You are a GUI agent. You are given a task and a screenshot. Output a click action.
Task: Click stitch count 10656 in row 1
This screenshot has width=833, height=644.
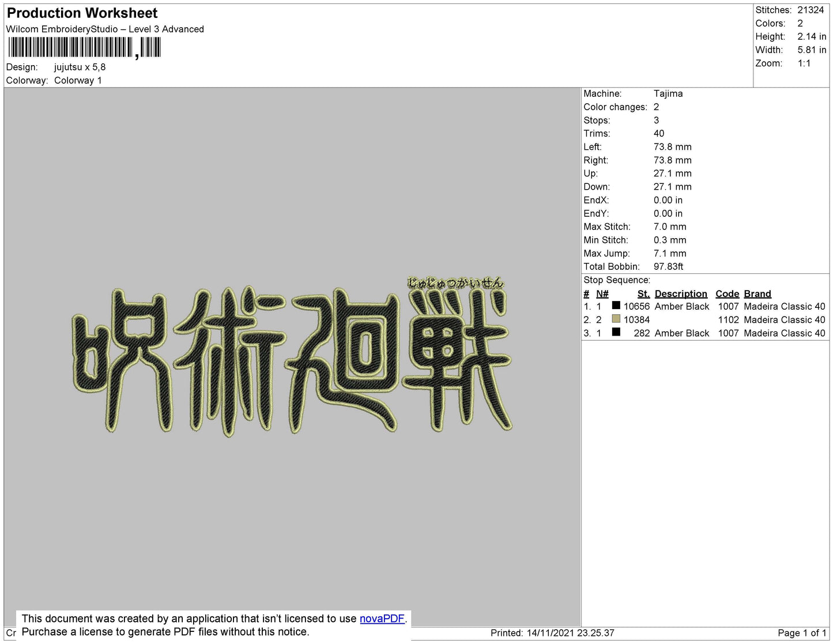pyautogui.click(x=636, y=306)
